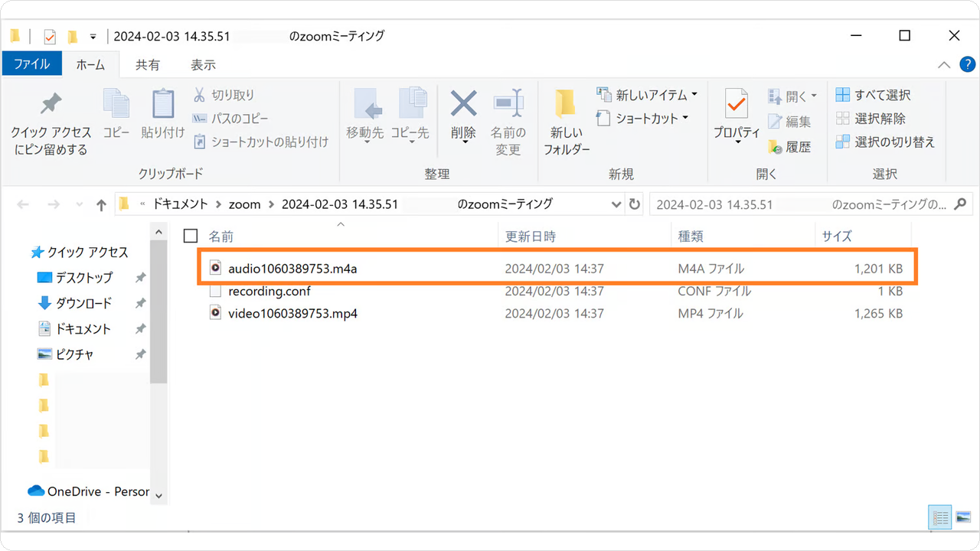The height and width of the screenshot is (551, 980).
Task: Toggle the select-all items checkbox
Action: tap(191, 236)
